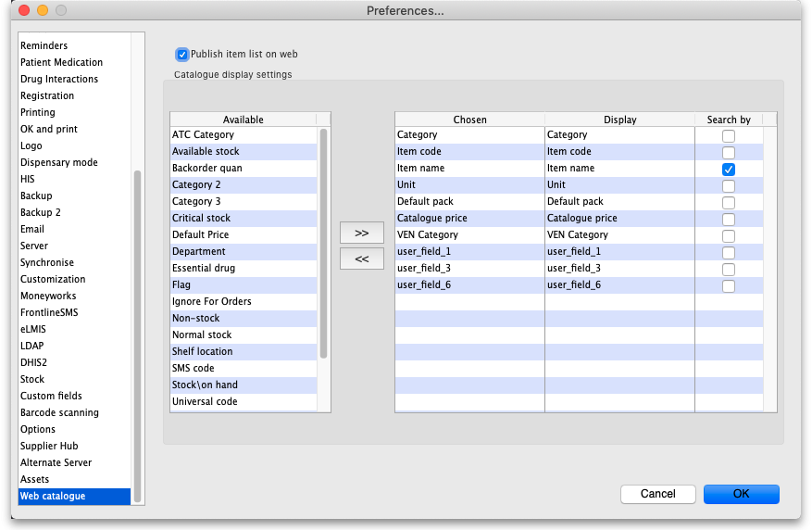812x530 pixels.
Task: Click the preferences sidebar scrollbar
Action: click(138, 334)
